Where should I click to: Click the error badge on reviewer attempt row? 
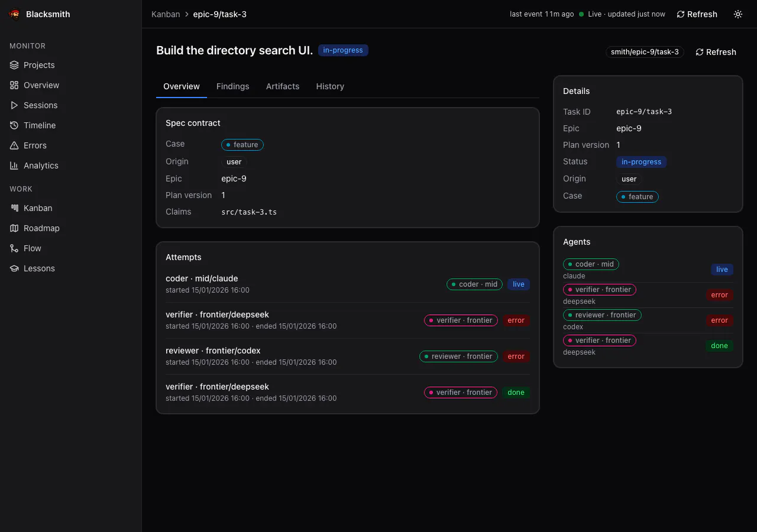pos(516,356)
